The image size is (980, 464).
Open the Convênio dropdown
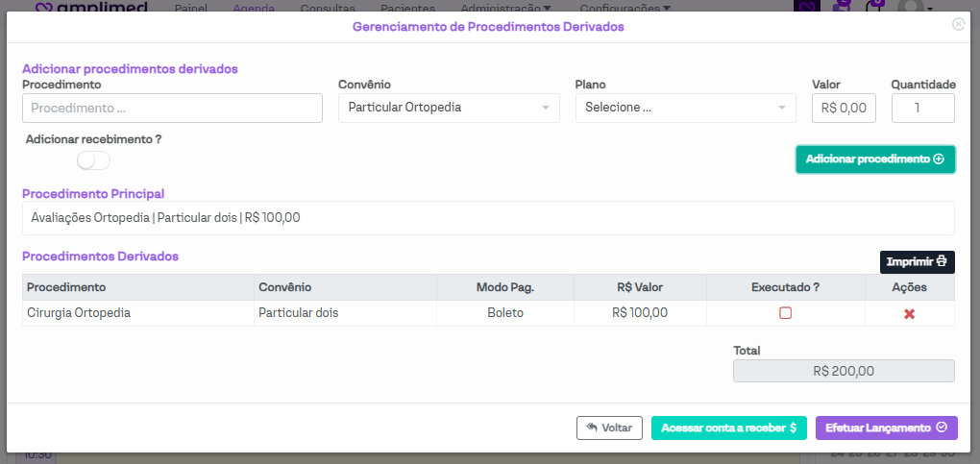(x=449, y=108)
